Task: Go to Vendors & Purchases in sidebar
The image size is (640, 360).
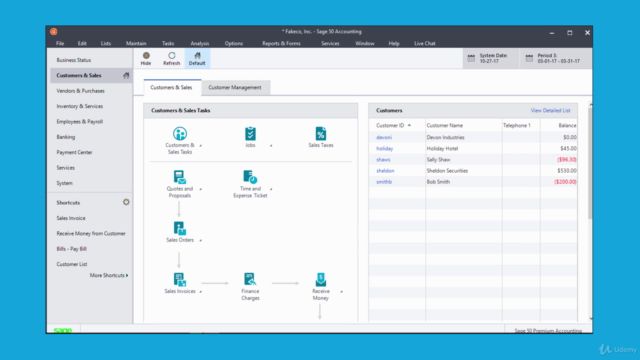Action: coord(80,91)
